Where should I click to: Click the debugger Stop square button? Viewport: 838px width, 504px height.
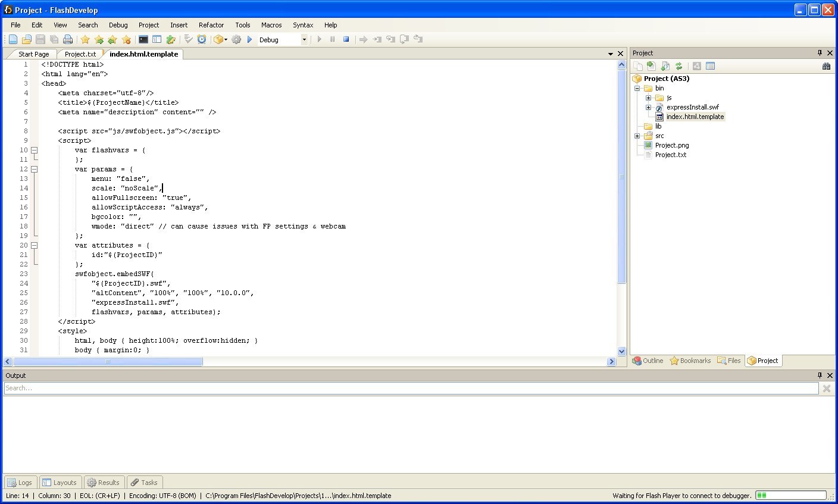tap(346, 39)
